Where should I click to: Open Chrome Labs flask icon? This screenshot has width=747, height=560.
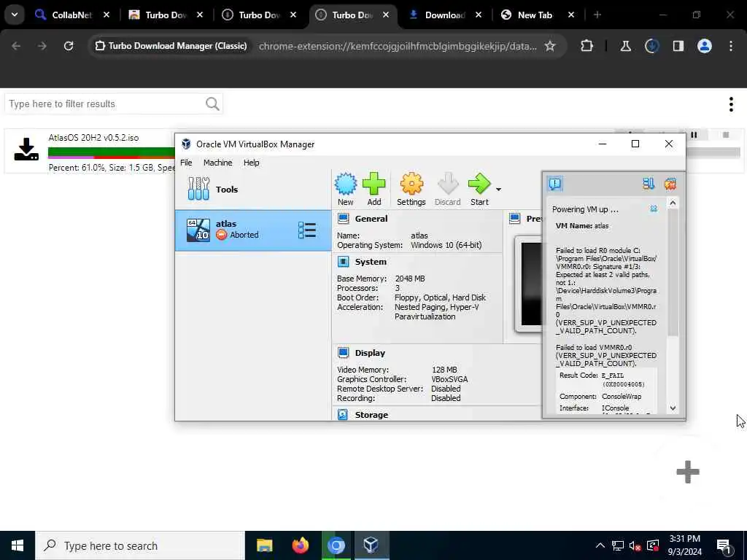pos(625,46)
